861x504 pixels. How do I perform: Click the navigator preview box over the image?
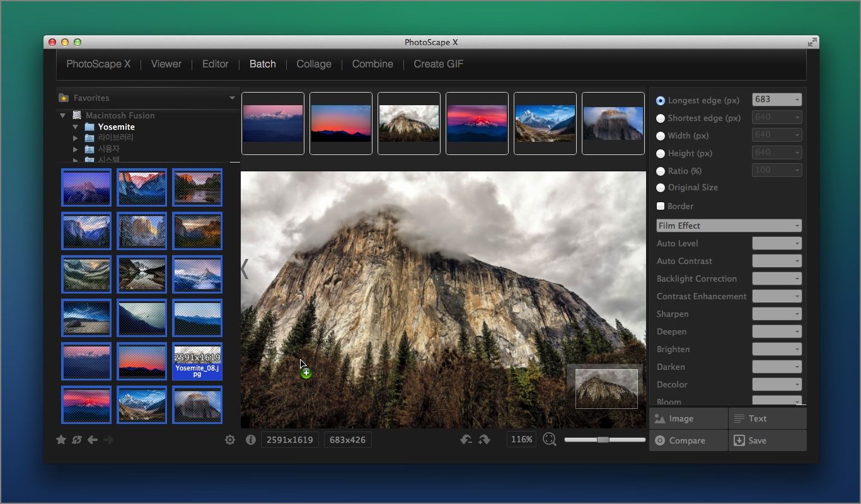point(606,389)
